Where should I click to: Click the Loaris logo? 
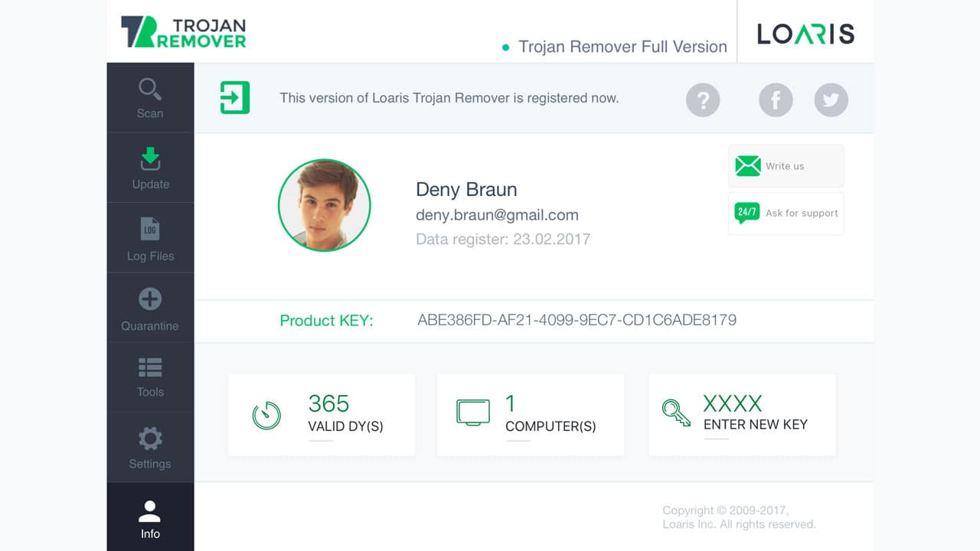click(806, 34)
